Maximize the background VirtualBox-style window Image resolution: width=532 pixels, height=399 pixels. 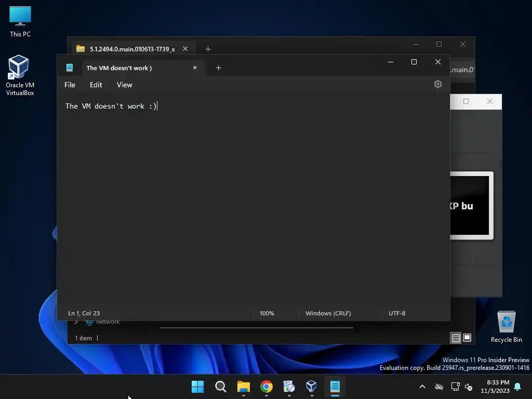click(466, 101)
